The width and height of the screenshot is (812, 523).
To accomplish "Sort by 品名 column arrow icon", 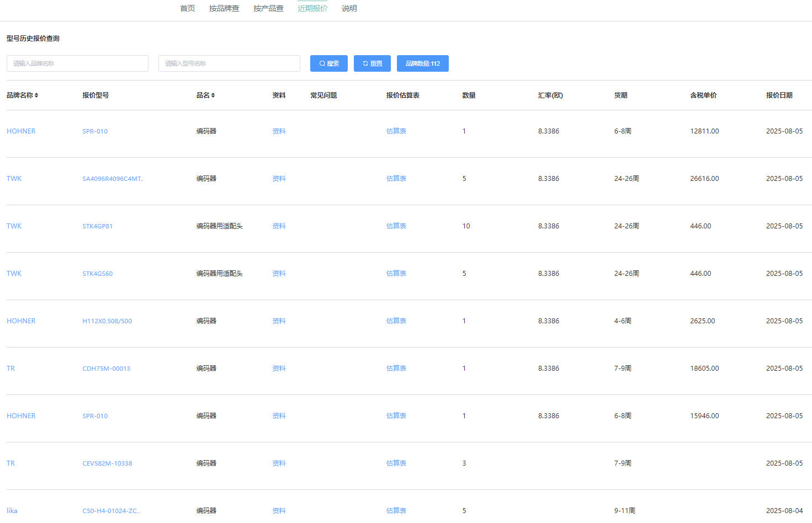I will 213,95.
